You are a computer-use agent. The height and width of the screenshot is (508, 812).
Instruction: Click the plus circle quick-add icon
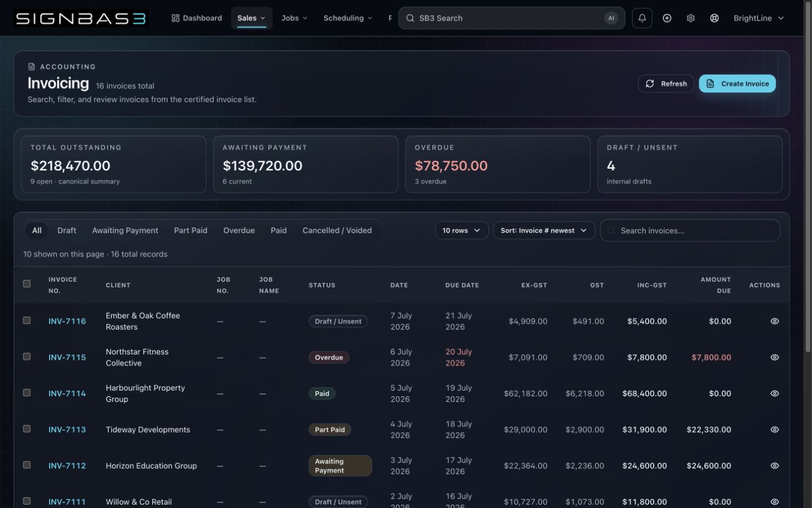click(667, 18)
